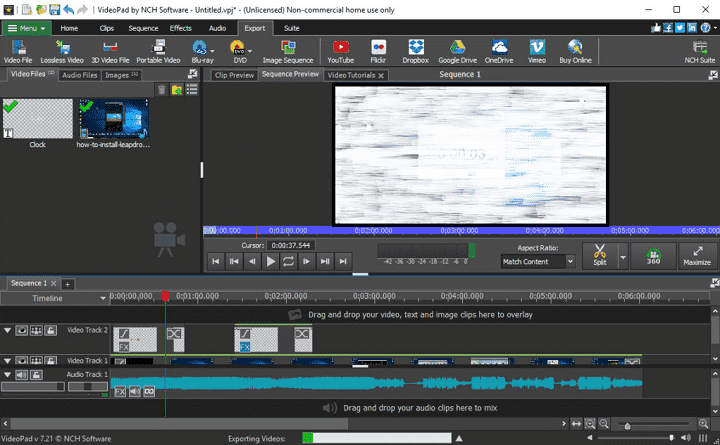Upload video to Dropbox
Viewport: 720px width, 445px height.
[x=416, y=51]
